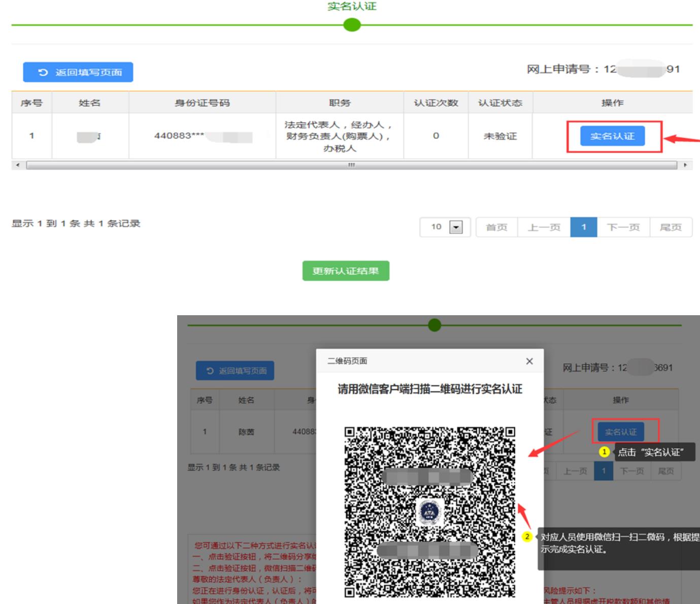Click the blue 实名认证 button in row 1
This screenshot has height=604, width=700.
[x=612, y=136]
